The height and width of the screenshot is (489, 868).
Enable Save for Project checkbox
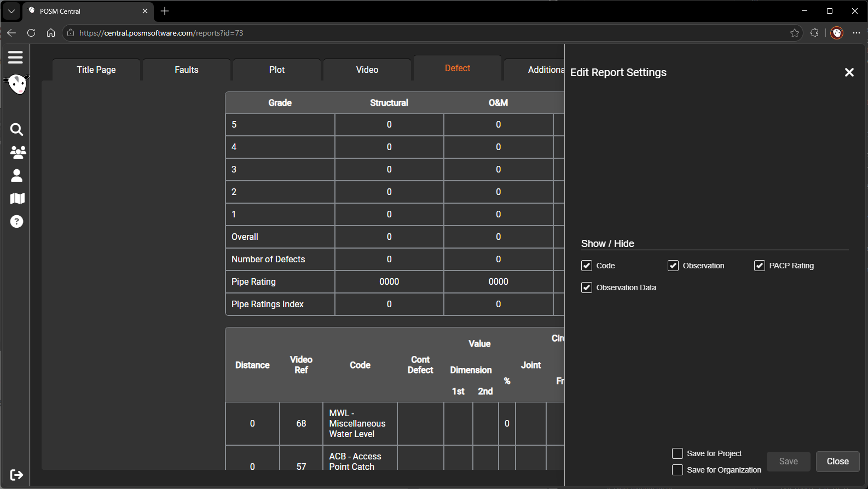678,453
